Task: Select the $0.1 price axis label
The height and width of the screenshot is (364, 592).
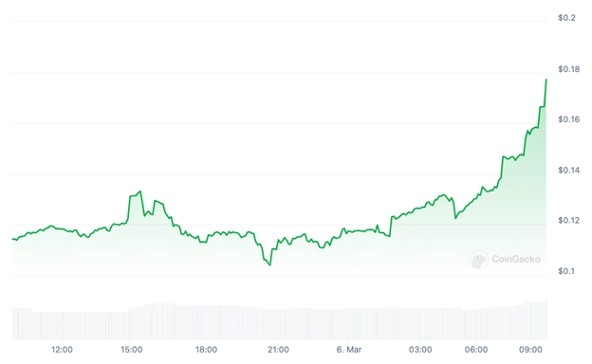Action: 566,271
